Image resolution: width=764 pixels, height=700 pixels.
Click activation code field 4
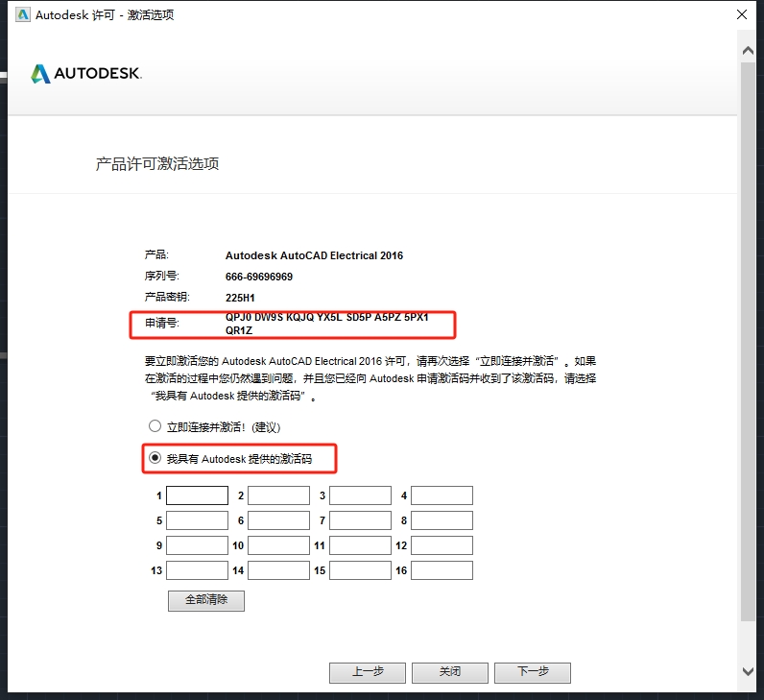[x=442, y=495]
